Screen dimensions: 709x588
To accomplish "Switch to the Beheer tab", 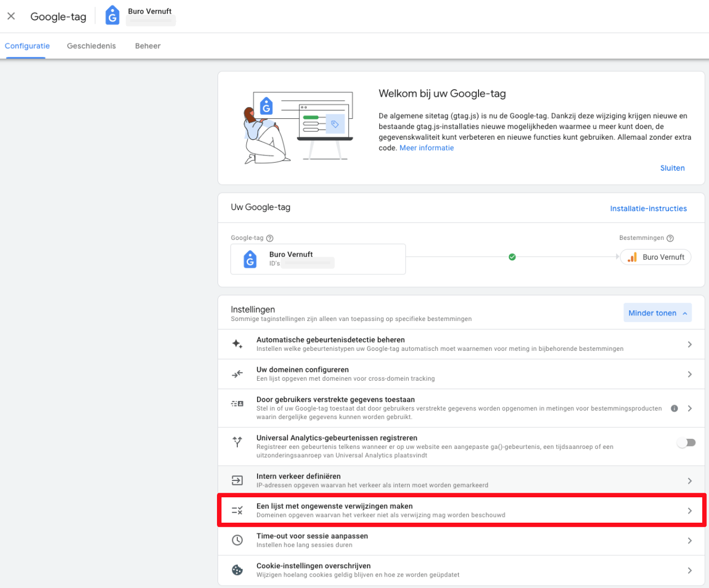I will click(x=148, y=46).
